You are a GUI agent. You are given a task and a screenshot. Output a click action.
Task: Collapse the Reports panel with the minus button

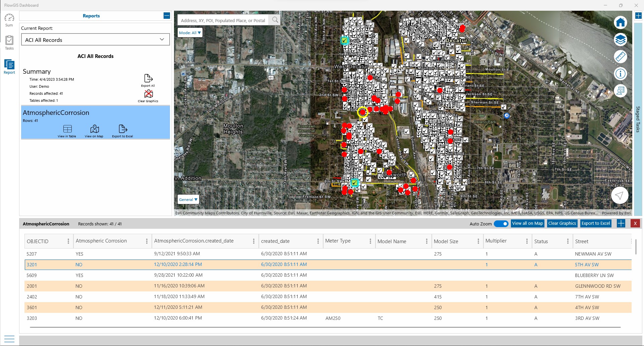(x=167, y=16)
